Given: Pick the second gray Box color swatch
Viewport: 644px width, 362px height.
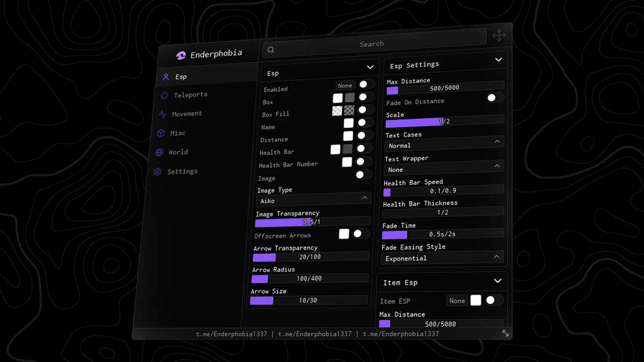Looking at the screenshot, I should click(350, 97).
